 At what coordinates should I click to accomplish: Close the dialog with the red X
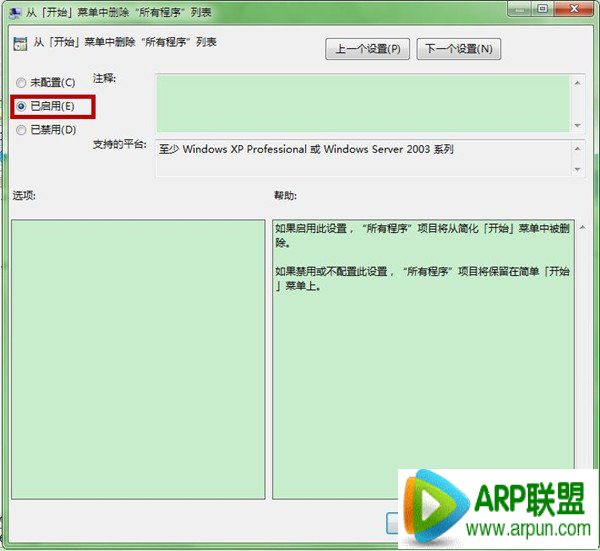(x=575, y=9)
